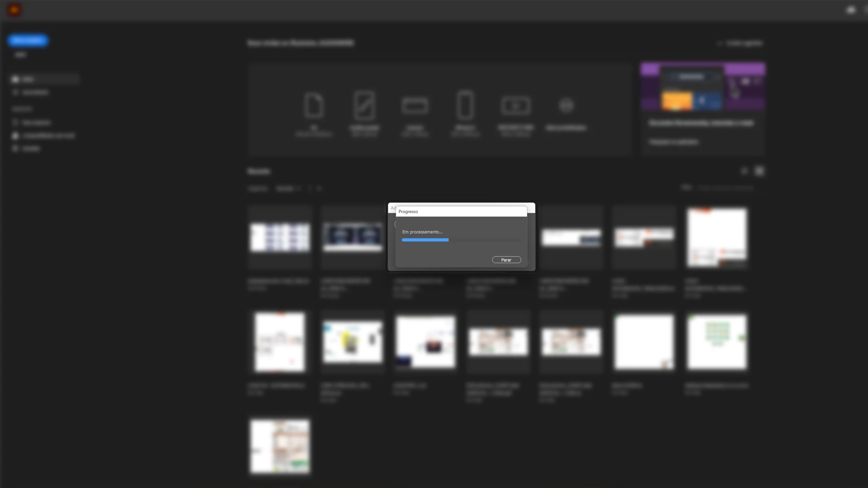Screen dimensions: 868x488
Task: Click the blue progress bar under Em processamento
Action: pyautogui.click(x=425, y=240)
